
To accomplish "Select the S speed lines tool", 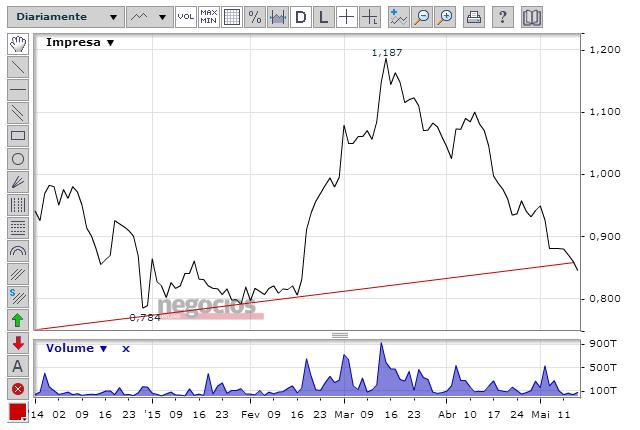I will pyautogui.click(x=18, y=297).
